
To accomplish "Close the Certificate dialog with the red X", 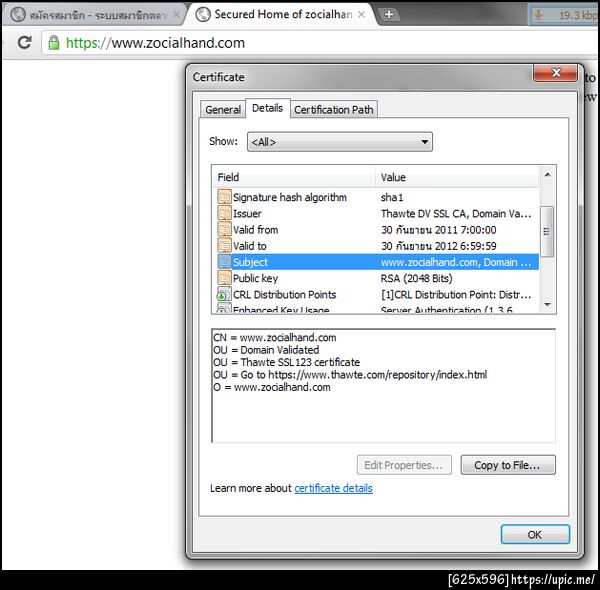I will [x=555, y=72].
